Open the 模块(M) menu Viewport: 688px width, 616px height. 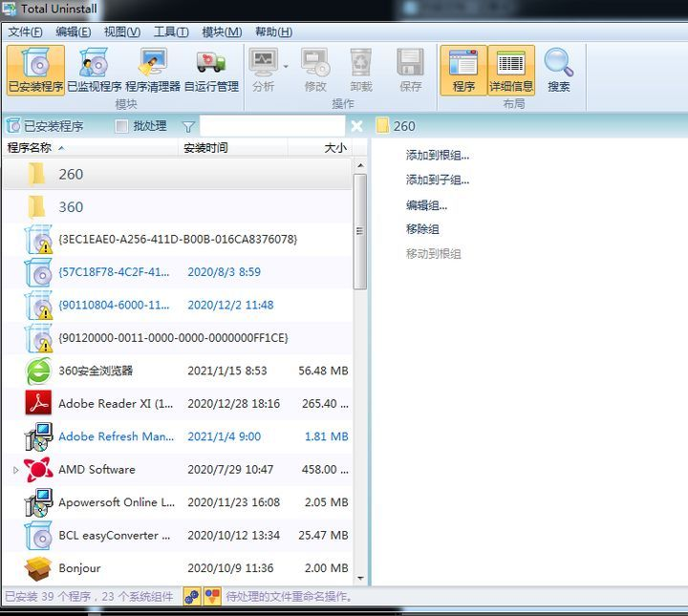pos(222,32)
